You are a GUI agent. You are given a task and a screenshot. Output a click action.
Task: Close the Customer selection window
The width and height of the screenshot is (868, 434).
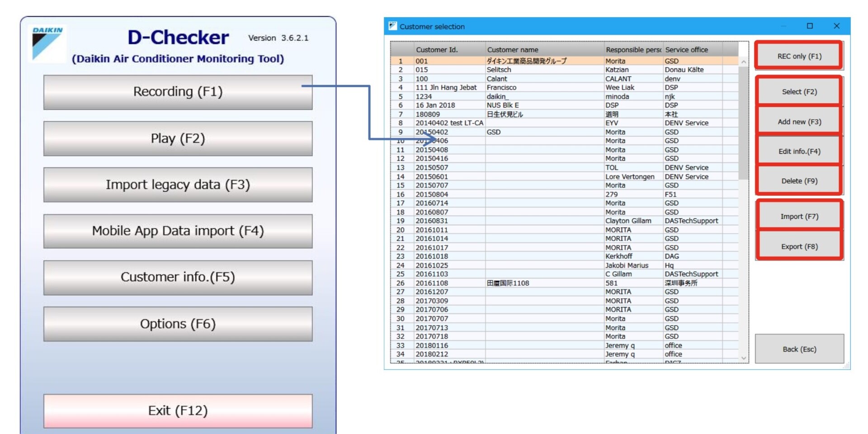tap(836, 26)
